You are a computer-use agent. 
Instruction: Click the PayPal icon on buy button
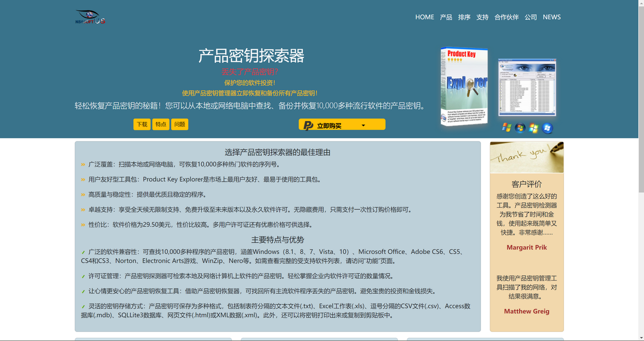308,125
